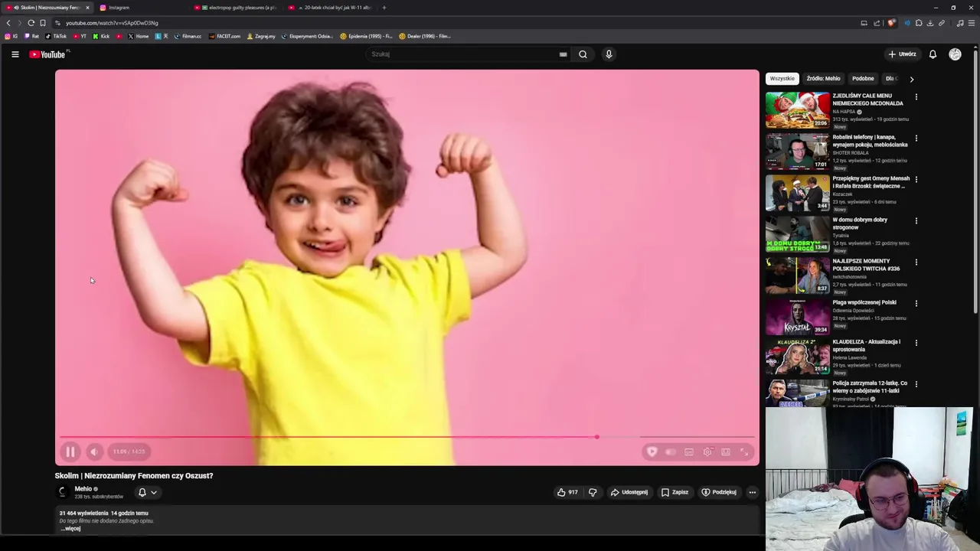Click the progress bar scrubber handle

click(596, 437)
